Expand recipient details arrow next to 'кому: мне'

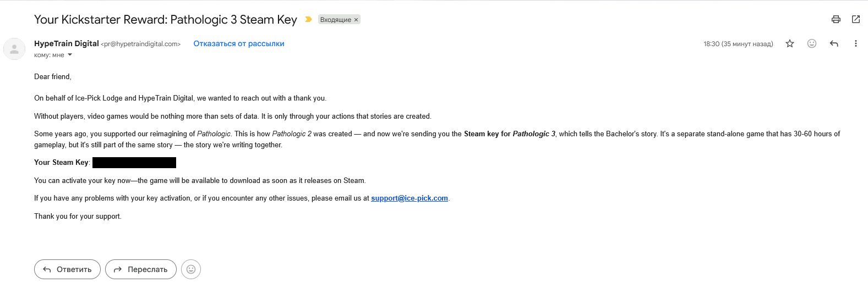point(70,55)
